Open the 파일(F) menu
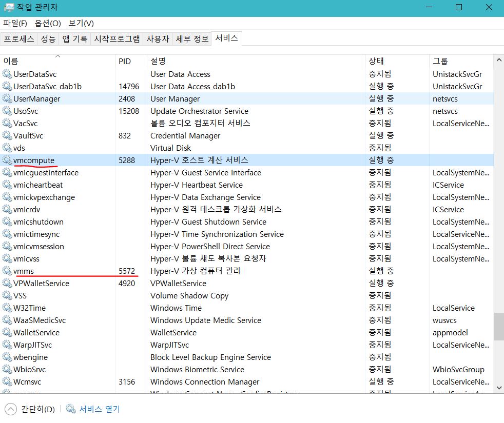 pyautogui.click(x=15, y=23)
